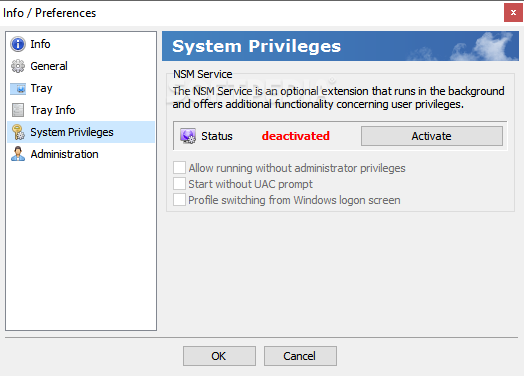524x376 pixels.
Task: Click the blue Info icon in sidebar
Action: [x=18, y=44]
